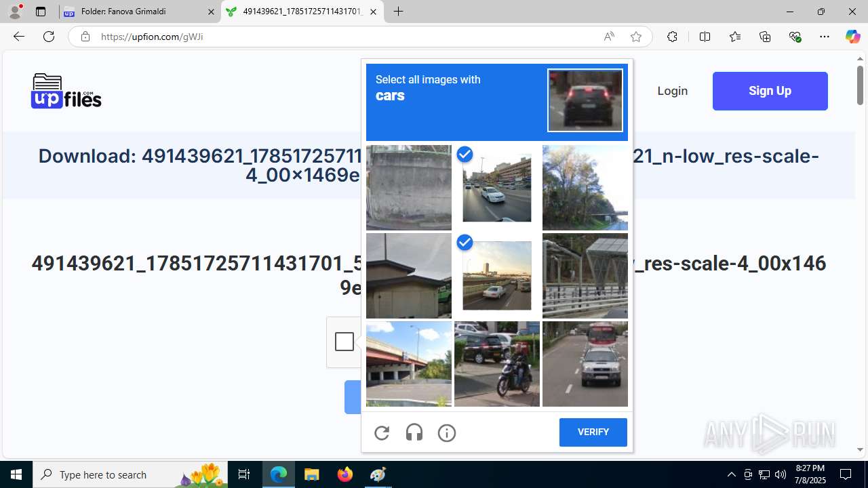Click the Login link
This screenshot has height=488, width=868.
673,91
